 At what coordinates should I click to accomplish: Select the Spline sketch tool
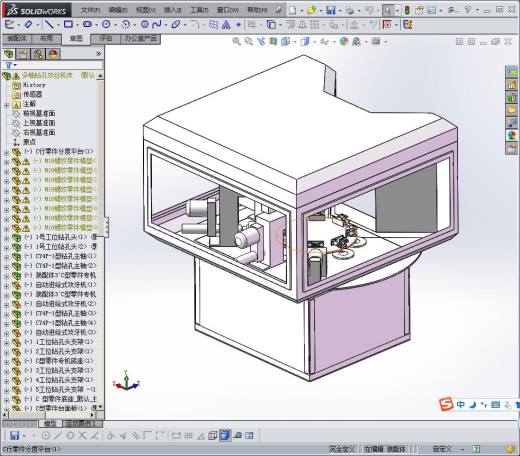(x=156, y=24)
